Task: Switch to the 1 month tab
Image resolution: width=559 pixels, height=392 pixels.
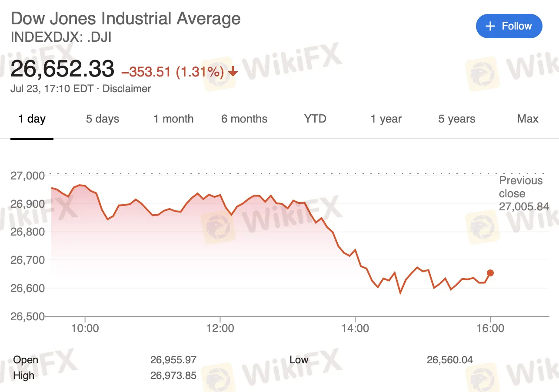Action: tap(173, 119)
